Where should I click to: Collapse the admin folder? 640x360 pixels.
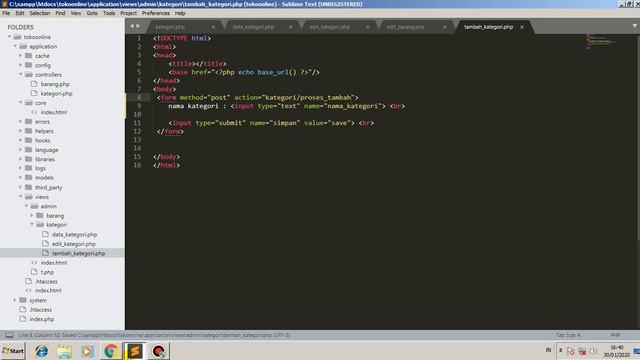point(27,206)
